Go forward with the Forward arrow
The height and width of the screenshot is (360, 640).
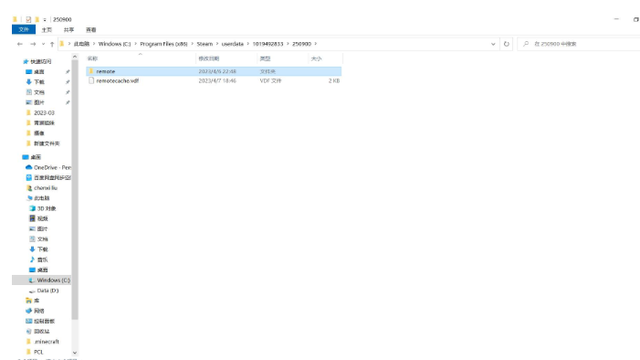[33, 44]
